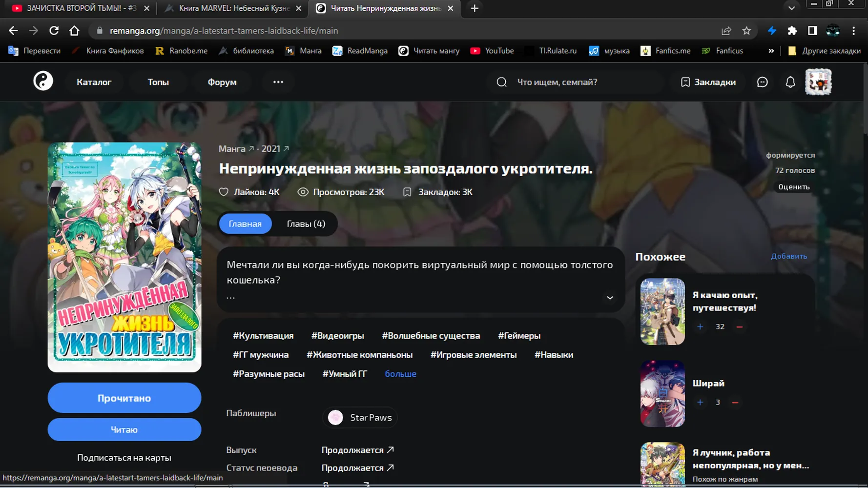Image resolution: width=868 pixels, height=488 pixels.
Task: Open the Каталог menu
Action: click(x=94, y=82)
